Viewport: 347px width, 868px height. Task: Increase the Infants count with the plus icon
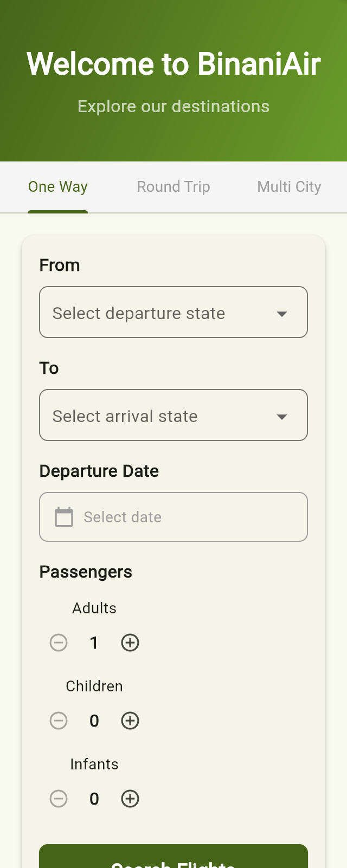(130, 799)
